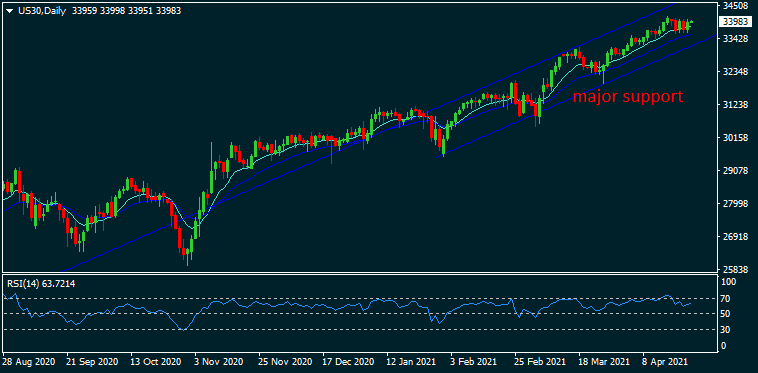Image resolution: width=758 pixels, height=373 pixels.
Task: Select the red 'major support' annotation text
Action: click(x=628, y=96)
